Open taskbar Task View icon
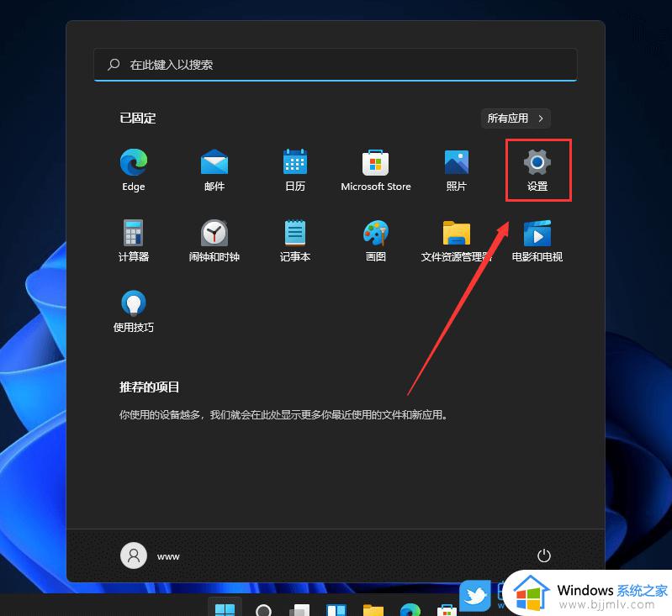Screen dimensions: 672x616 click(x=299, y=609)
